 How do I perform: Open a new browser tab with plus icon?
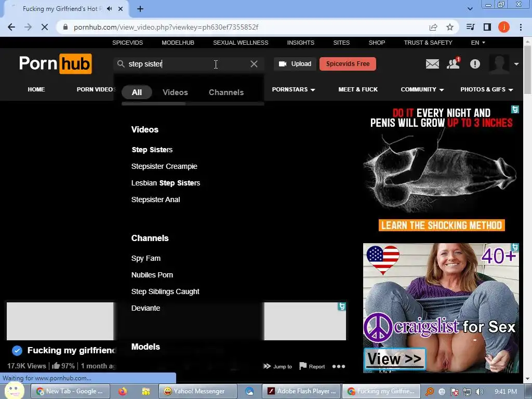coord(140,9)
